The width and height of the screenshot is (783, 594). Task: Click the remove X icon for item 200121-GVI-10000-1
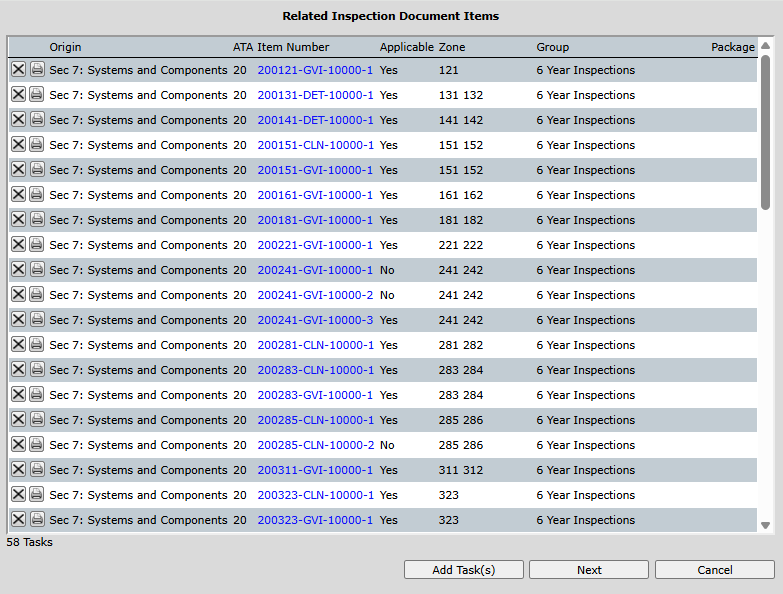click(18, 69)
